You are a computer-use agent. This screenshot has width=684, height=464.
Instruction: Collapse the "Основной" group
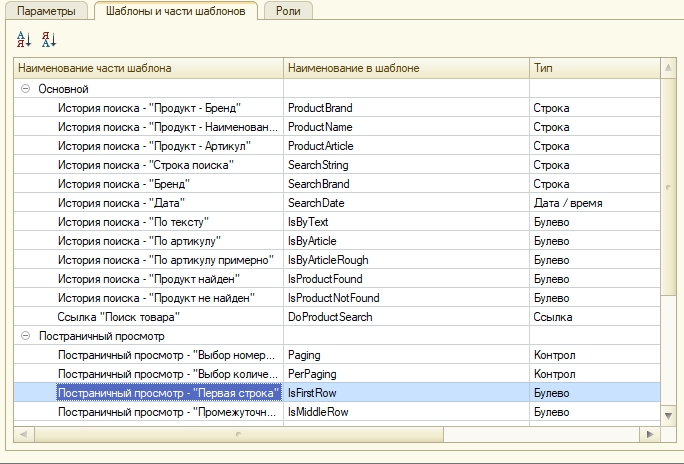click(25, 89)
